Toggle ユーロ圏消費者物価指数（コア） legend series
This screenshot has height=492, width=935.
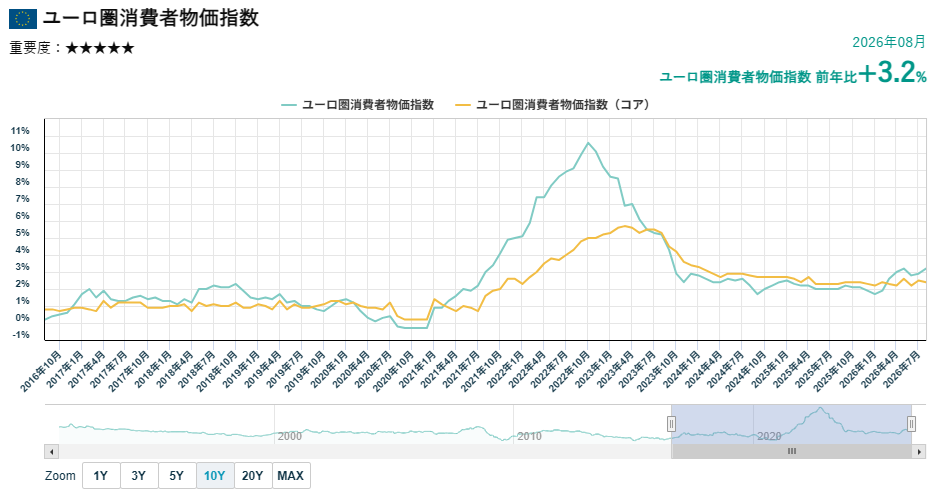click(553, 105)
